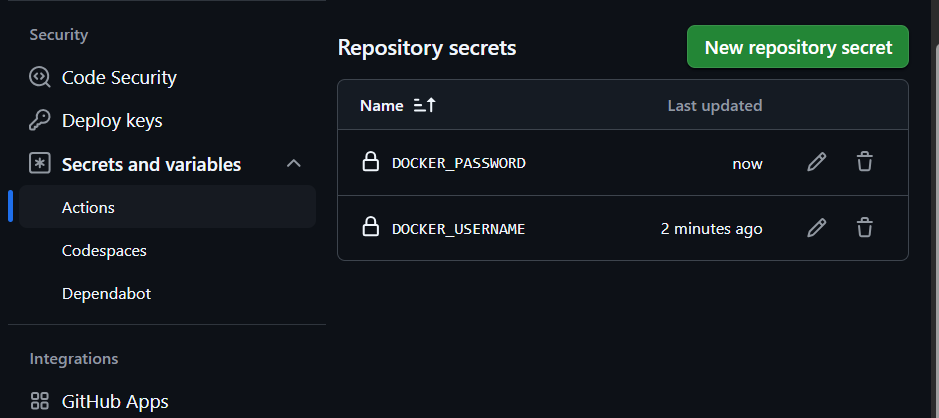The width and height of the screenshot is (939, 418).
Task: Click the lock icon beside DOCKER_USERNAME
Action: (371, 228)
